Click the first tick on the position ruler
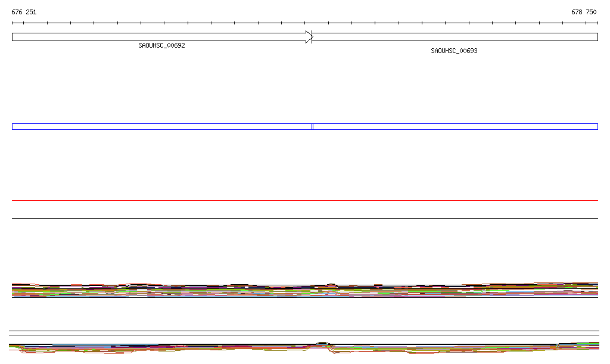The image size is (610, 364). click(13, 23)
